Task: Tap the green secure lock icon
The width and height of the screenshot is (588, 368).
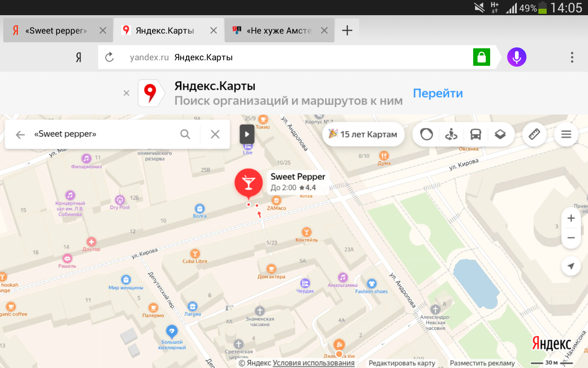Action: coord(481,57)
